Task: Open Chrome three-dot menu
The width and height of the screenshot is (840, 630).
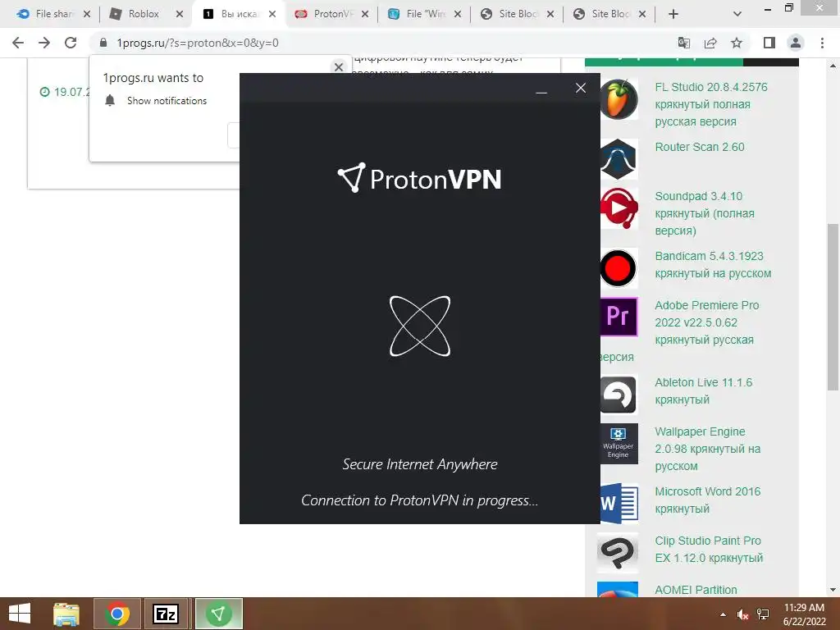Action: (x=822, y=43)
